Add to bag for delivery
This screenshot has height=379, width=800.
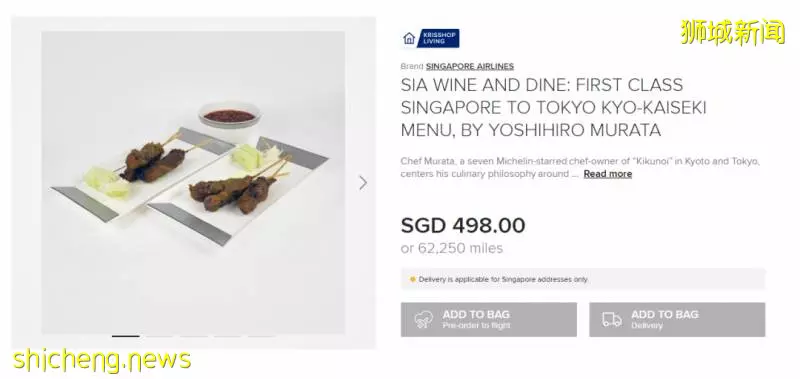point(677,320)
